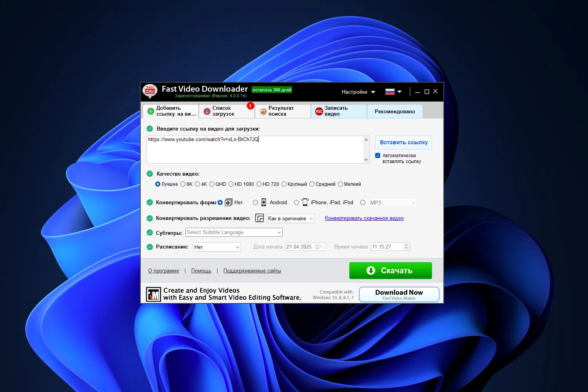Click the green Скачать button

pyautogui.click(x=390, y=270)
